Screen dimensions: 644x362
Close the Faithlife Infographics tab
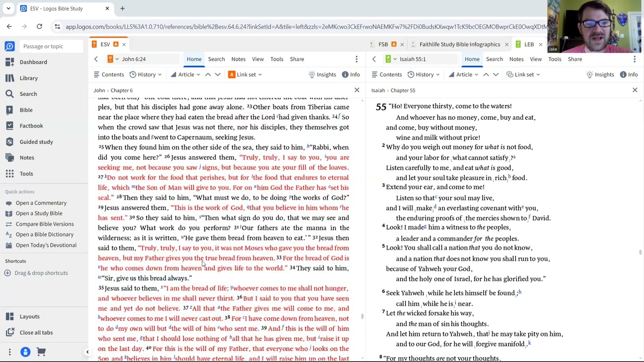(506, 45)
